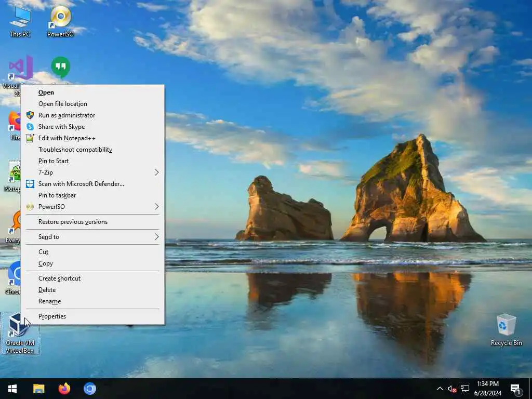This screenshot has height=399, width=532.
Task: Choose Scan with Microsoft Defender
Action: click(92, 184)
